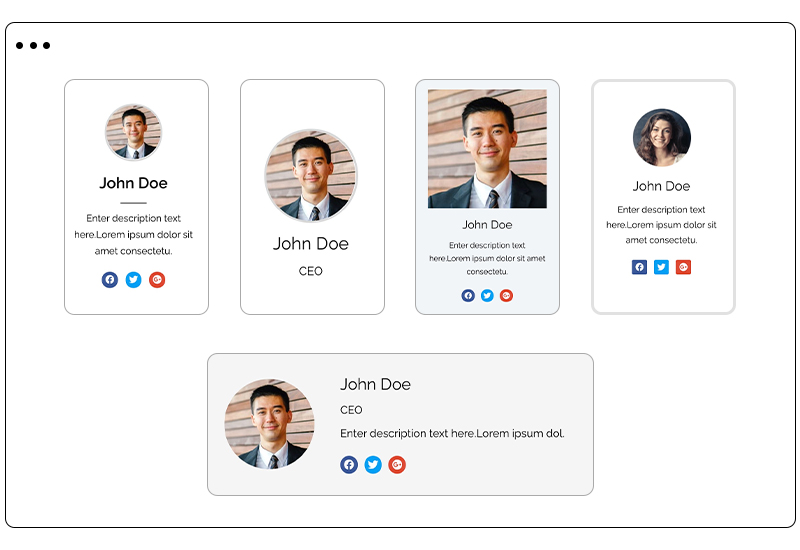Click the small round photo in the first card

[134, 132]
